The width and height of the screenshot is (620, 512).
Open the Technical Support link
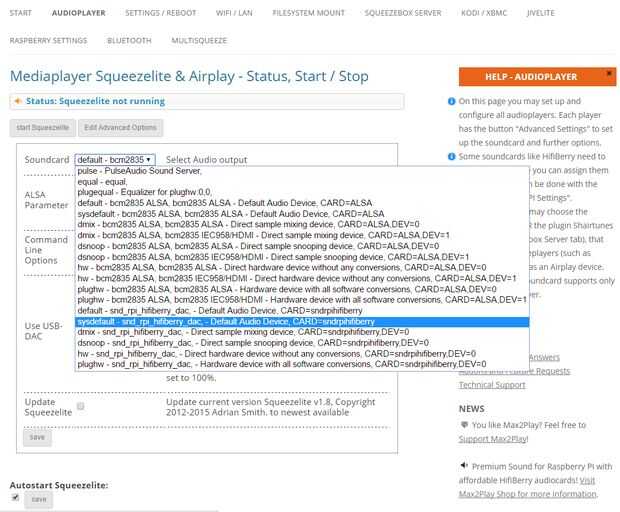pos(492,385)
